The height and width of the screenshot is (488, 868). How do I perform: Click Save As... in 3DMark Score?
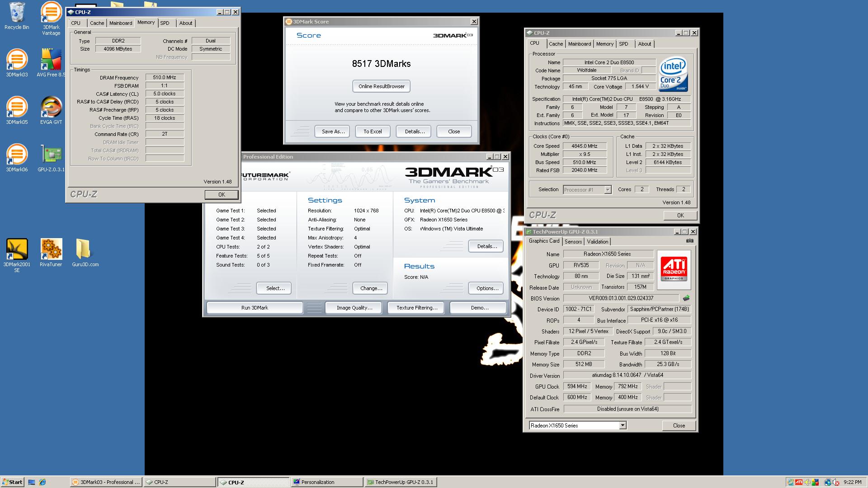point(332,131)
